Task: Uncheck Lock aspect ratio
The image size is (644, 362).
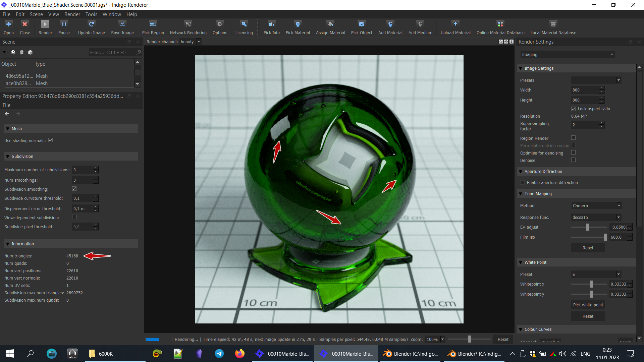Action: 573,109
